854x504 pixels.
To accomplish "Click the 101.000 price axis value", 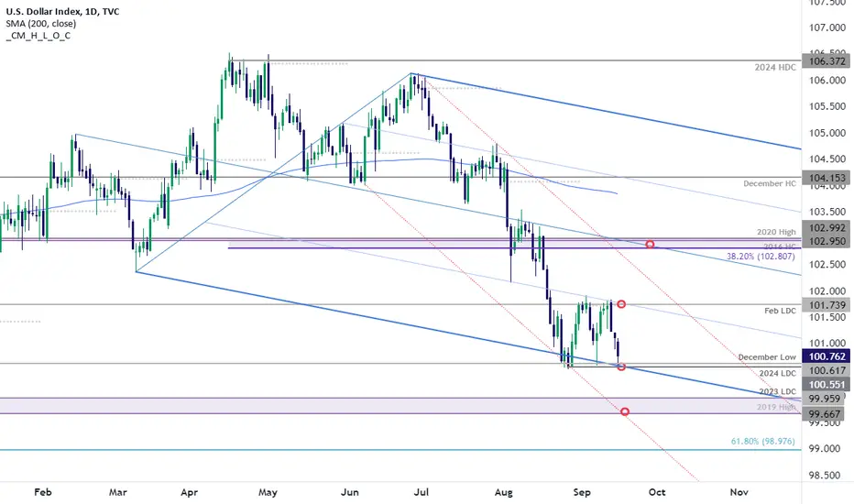I will [827, 344].
